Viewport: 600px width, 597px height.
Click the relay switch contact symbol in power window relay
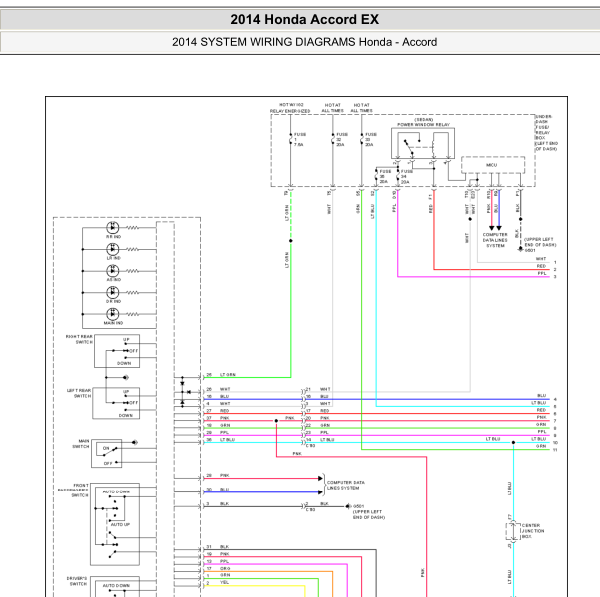tap(409, 146)
